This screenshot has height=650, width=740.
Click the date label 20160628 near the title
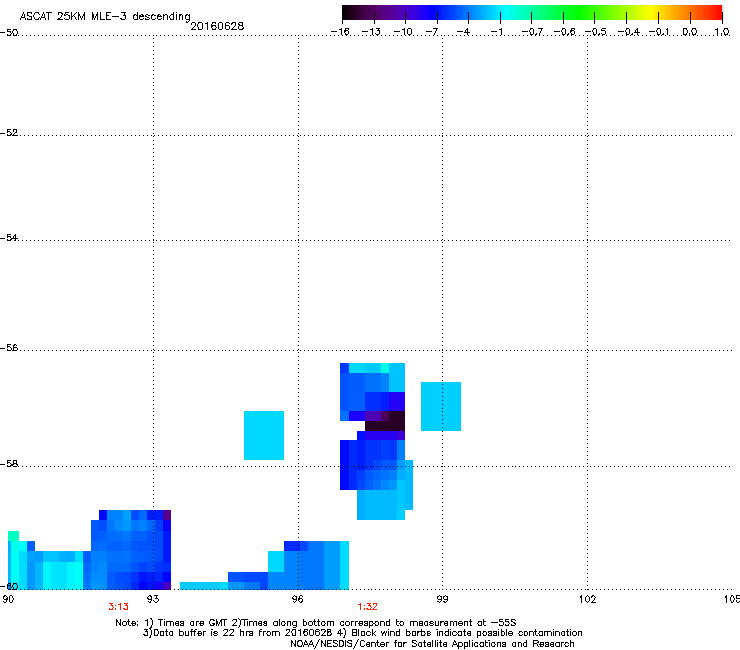(x=217, y=26)
